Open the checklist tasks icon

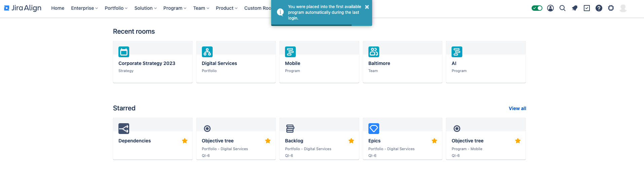coord(586,8)
